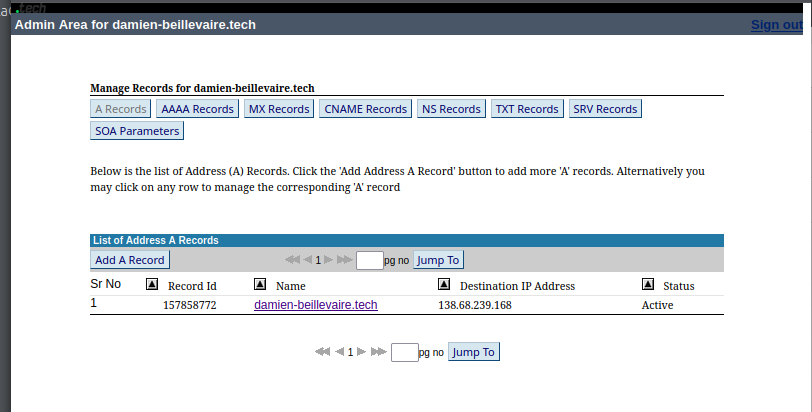Click the sort arrow beside Name column
The height and width of the screenshot is (412, 812).
tap(260, 285)
